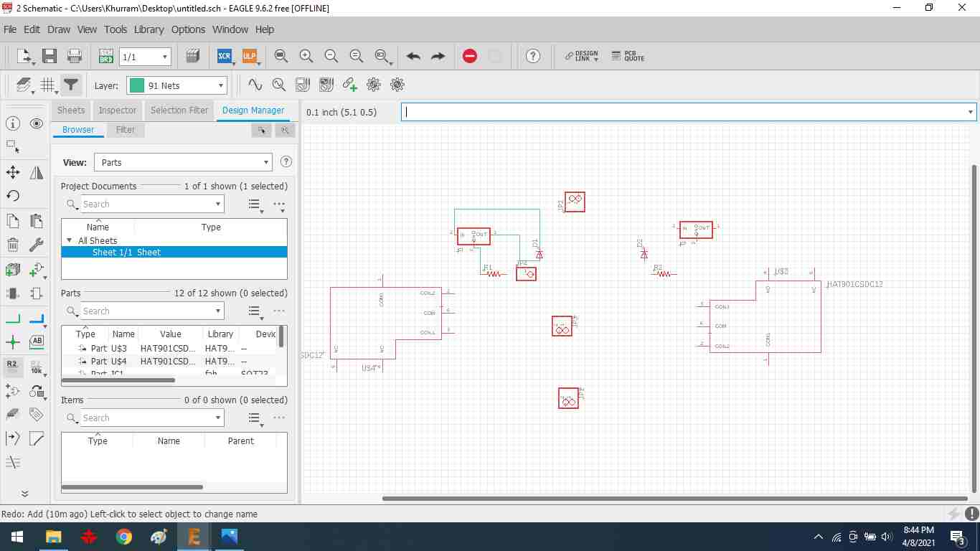Select the Part U$3 row
980x551 pixels.
coord(169,348)
